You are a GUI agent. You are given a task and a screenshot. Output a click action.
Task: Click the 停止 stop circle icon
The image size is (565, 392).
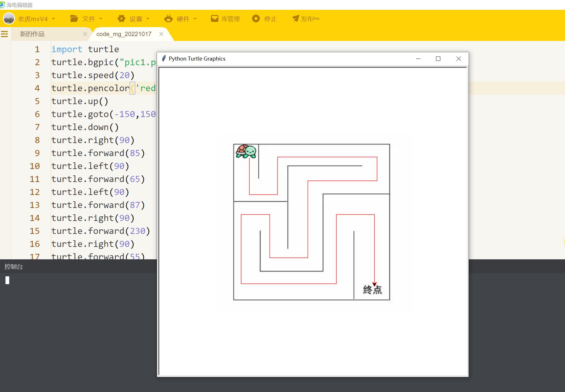tap(256, 19)
